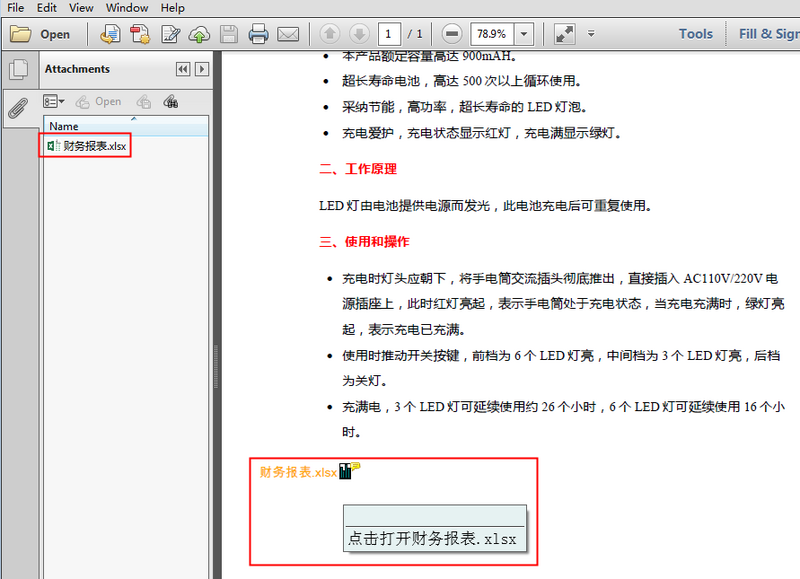Viewport: 800px width, 579px height.
Task: Open the Page Thumbnails panel icon
Action: pyautogui.click(x=20, y=69)
